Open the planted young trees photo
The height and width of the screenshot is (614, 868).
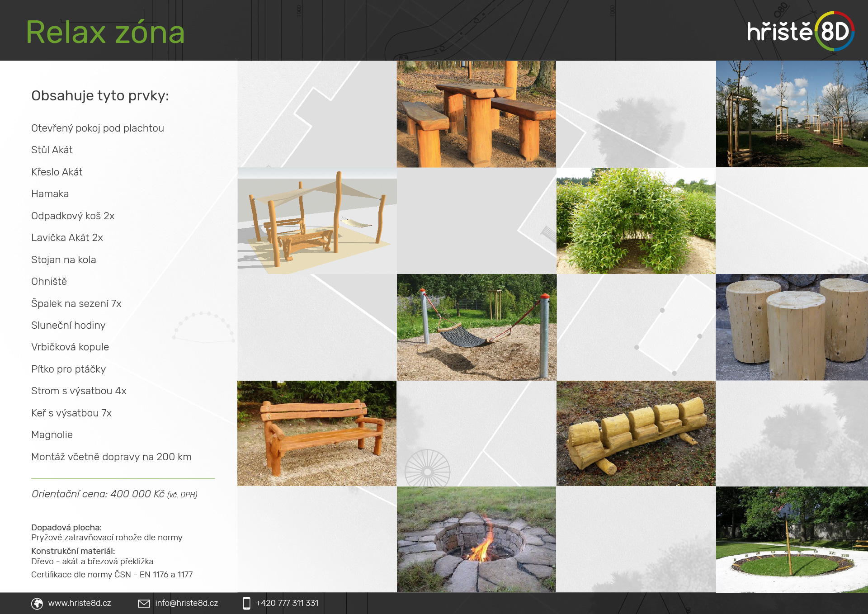point(792,114)
